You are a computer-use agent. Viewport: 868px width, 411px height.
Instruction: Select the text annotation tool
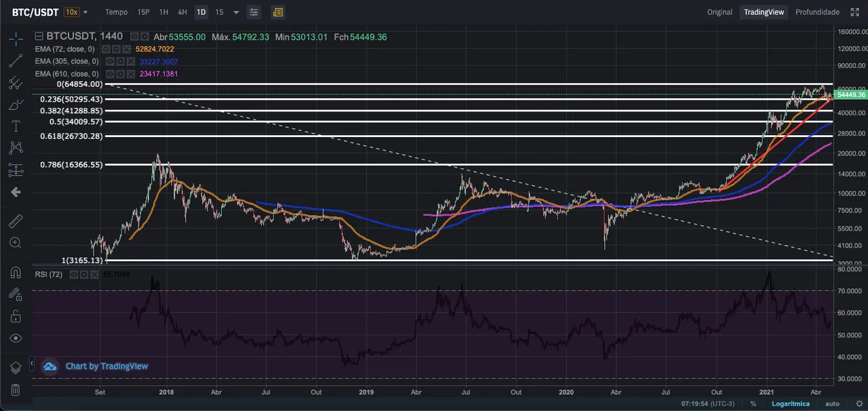click(x=16, y=126)
